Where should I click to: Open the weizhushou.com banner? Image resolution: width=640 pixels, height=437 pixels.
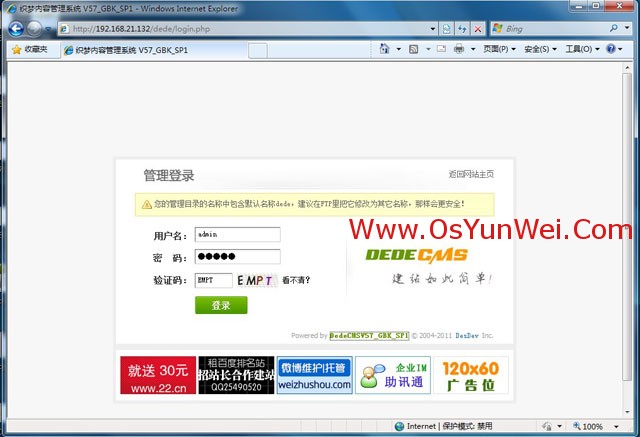pyautogui.click(x=314, y=375)
